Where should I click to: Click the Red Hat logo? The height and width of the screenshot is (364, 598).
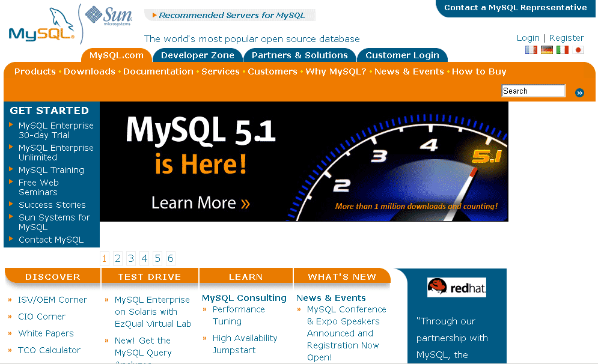tap(457, 287)
